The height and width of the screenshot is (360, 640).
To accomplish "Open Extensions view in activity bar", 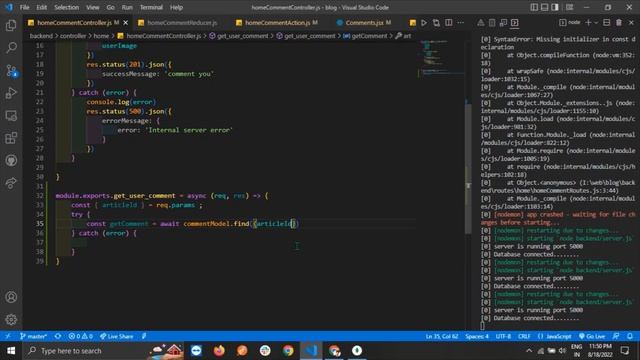I will [x=11, y=138].
